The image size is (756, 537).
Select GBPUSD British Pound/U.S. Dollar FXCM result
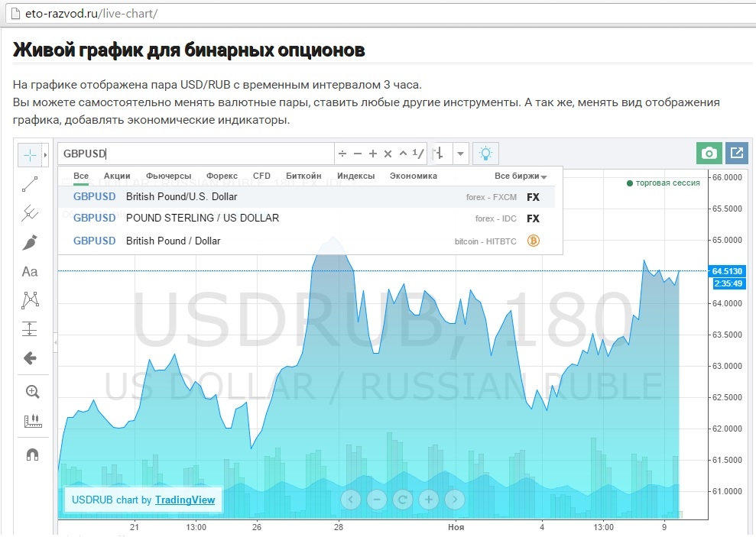(x=307, y=197)
